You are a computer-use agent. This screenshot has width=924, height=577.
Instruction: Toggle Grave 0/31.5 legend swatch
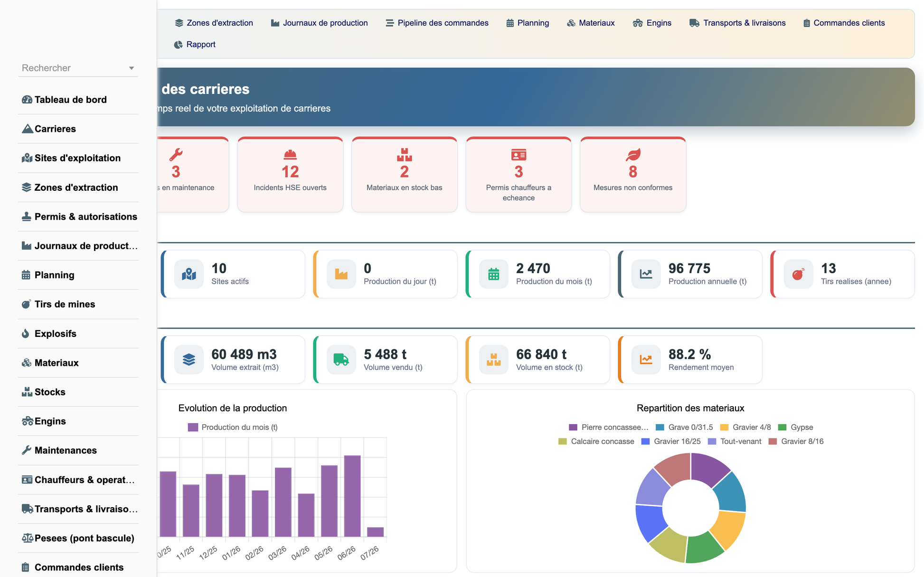(x=660, y=428)
